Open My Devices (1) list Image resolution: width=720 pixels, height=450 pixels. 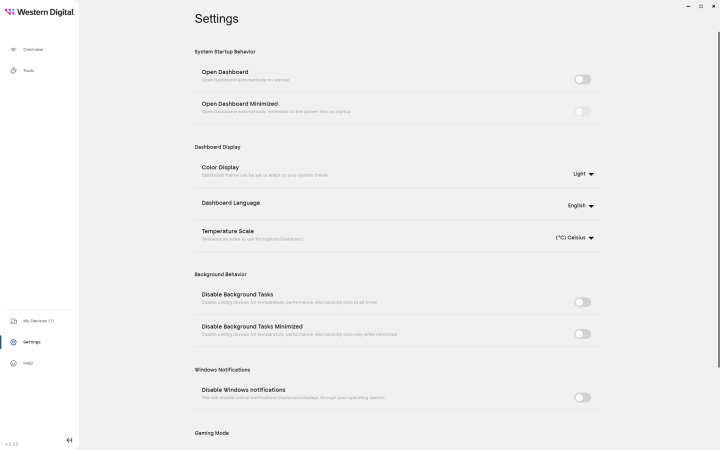tap(38, 321)
